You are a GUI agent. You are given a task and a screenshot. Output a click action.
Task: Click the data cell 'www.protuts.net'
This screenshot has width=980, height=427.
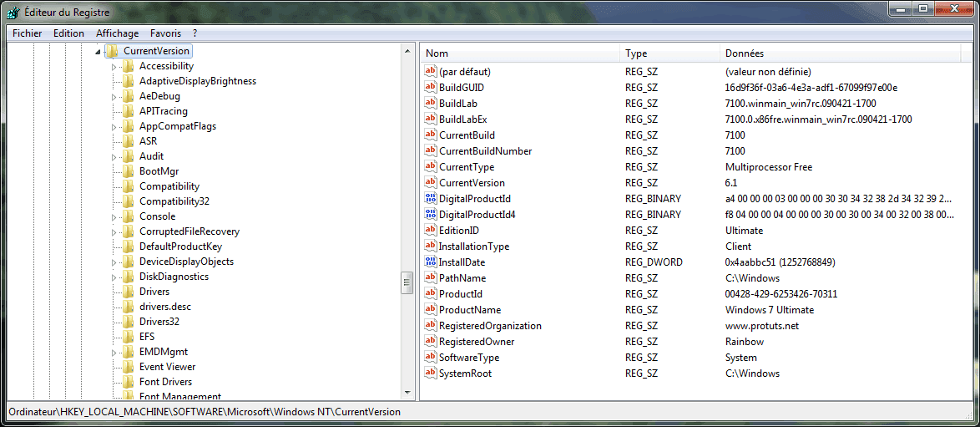coord(762,326)
